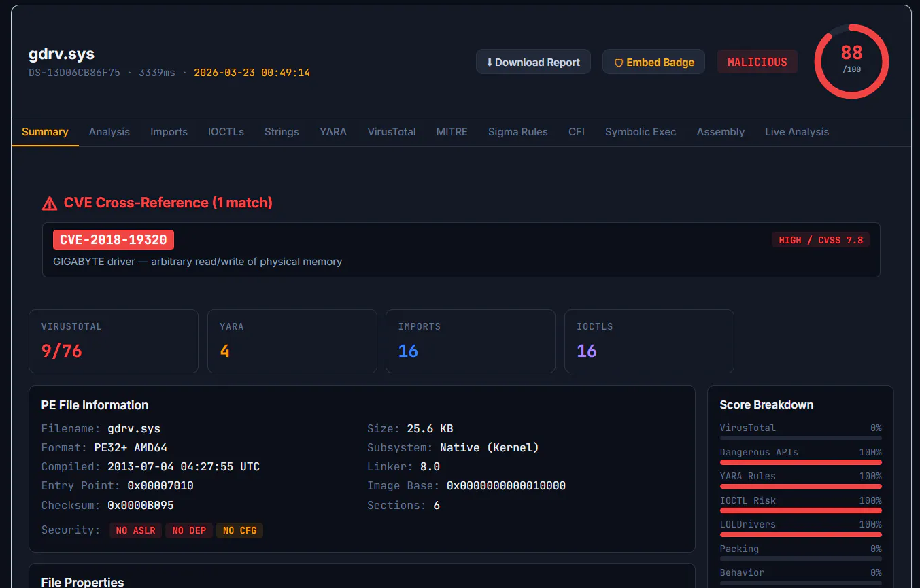Click the timestamp 2026-03-23 00:49:14

point(252,73)
